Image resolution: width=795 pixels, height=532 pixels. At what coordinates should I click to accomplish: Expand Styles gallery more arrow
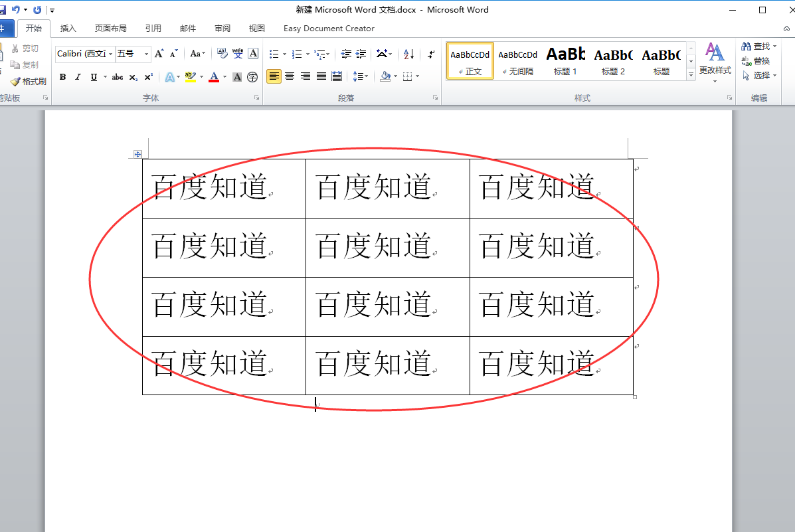[691, 74]
